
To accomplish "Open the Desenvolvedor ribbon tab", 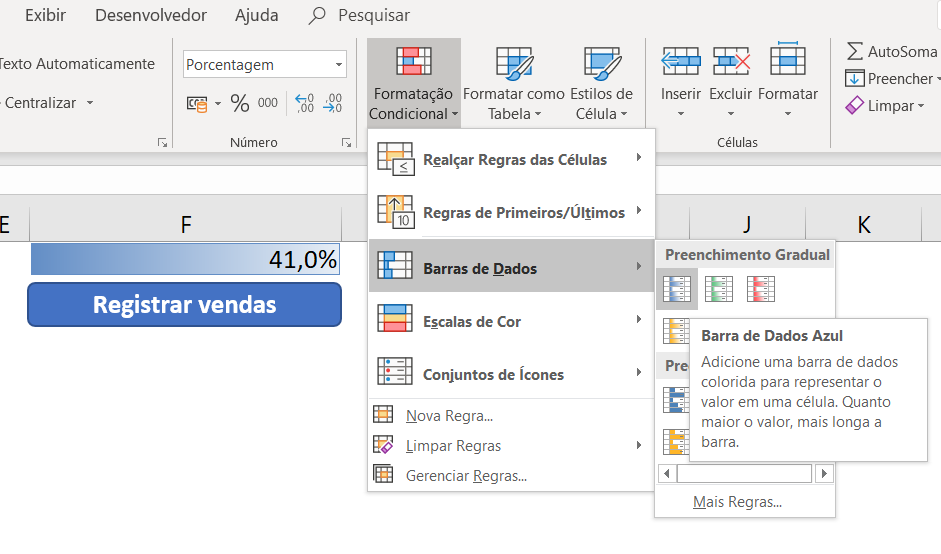I will click(x=151, y=15).
